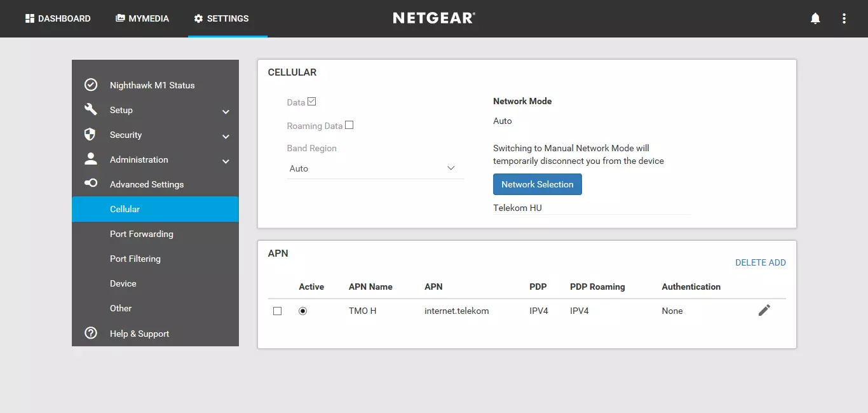Screen dimensions: 868x413
Task: Click the Active column header
Action: (311, 287)
